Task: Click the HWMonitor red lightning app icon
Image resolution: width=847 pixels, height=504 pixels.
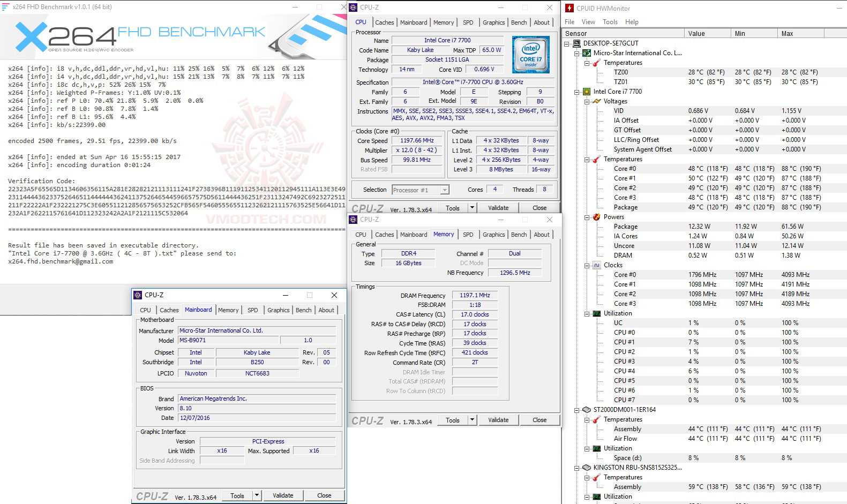Action: point(569,8)
